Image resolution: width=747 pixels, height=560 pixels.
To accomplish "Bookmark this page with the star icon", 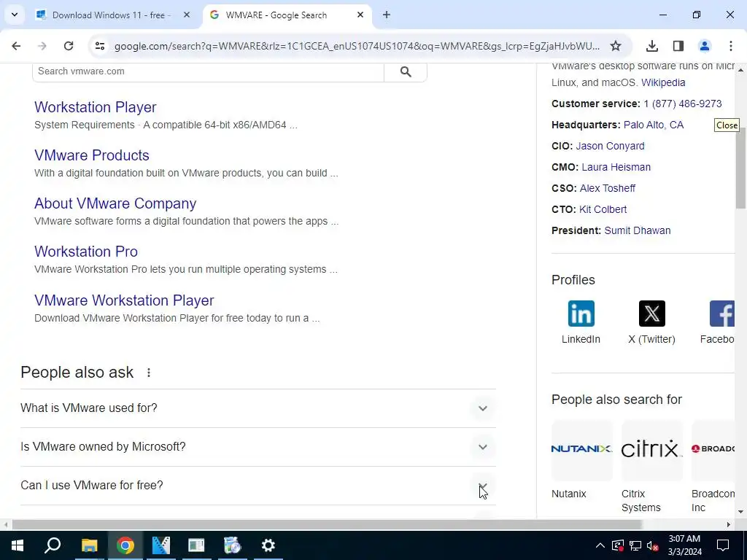I will [x=616, y=46].
